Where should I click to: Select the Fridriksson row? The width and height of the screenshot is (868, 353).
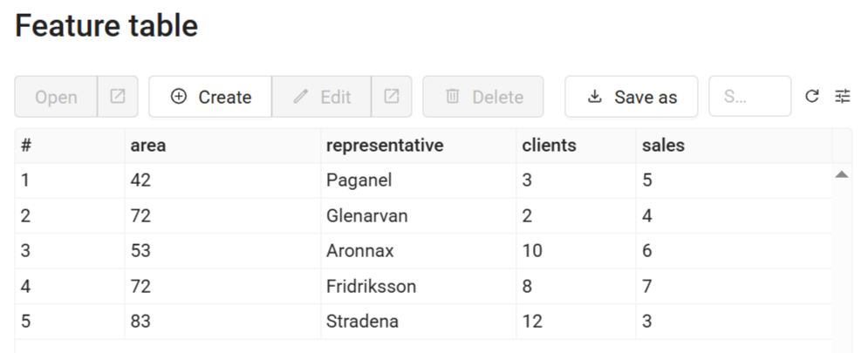(371, 286)
